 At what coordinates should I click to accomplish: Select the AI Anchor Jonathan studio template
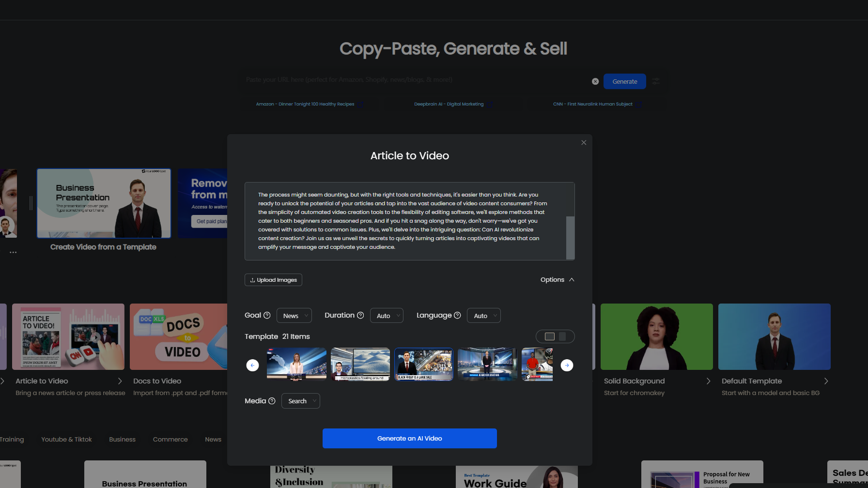pos(487,364)
